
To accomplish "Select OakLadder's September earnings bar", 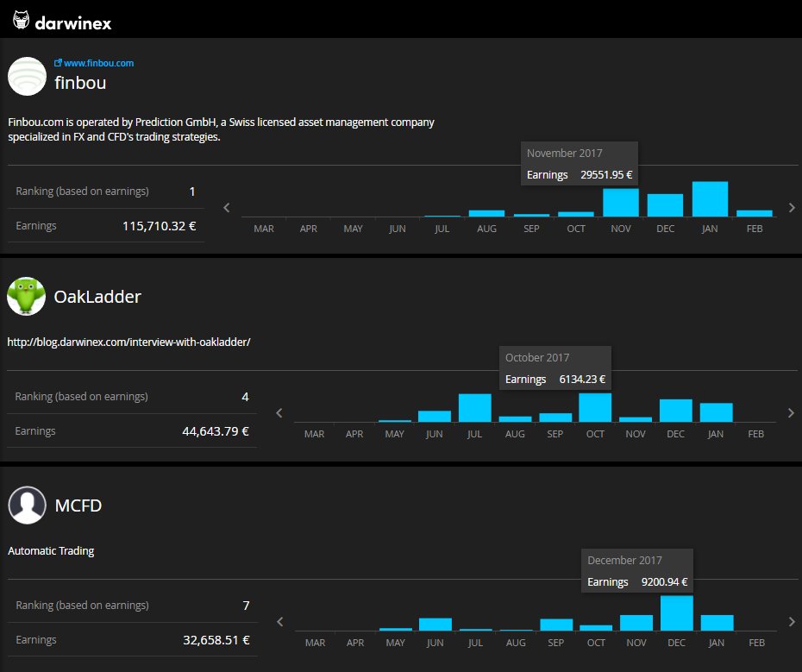I will tap(555, 418).
